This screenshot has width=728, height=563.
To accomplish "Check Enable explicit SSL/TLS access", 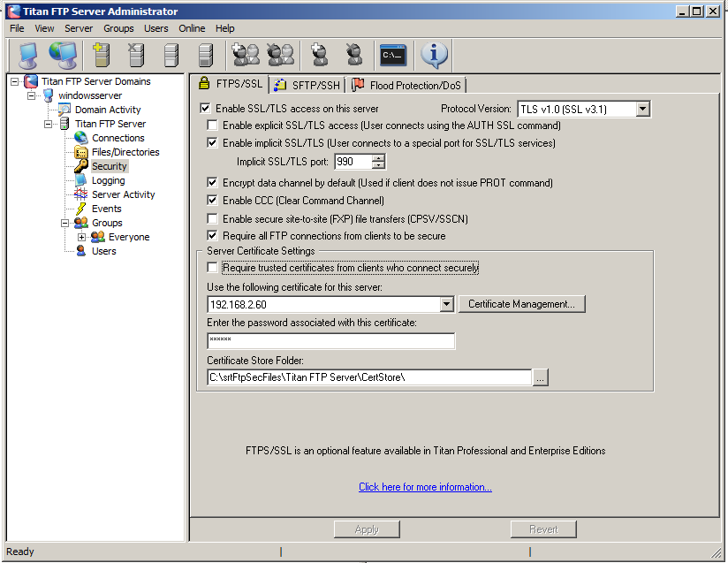I will point(212,125).
